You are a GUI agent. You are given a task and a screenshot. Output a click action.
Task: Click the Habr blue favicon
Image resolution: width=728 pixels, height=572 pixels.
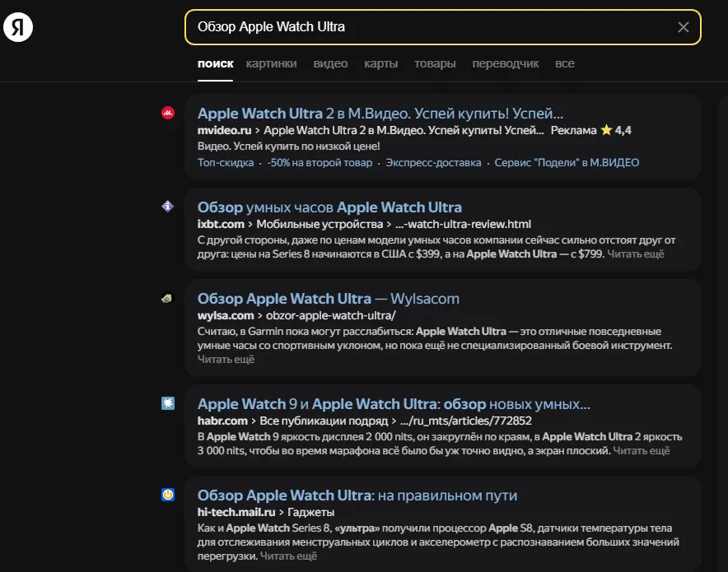[168, 403]
